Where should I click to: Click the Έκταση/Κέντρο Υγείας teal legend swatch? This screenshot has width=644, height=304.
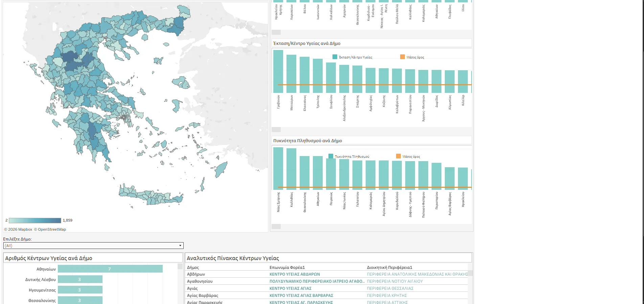[335, 57]
